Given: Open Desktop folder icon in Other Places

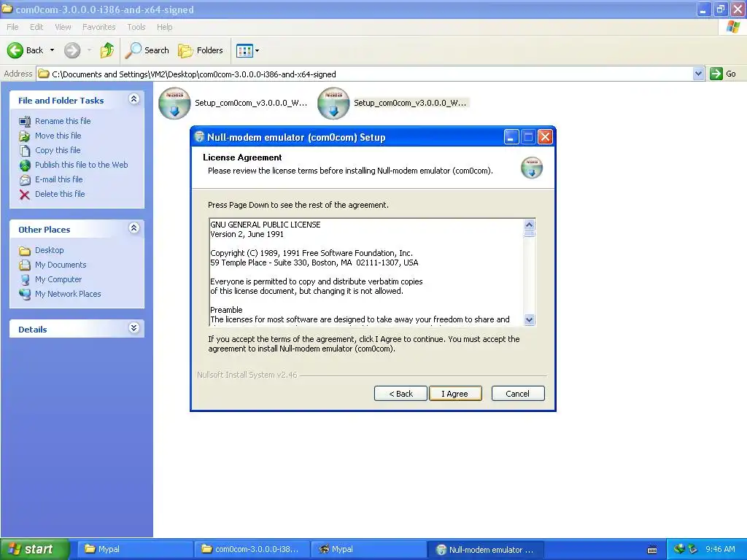Looking at the screenshot, I should point(25,251).
